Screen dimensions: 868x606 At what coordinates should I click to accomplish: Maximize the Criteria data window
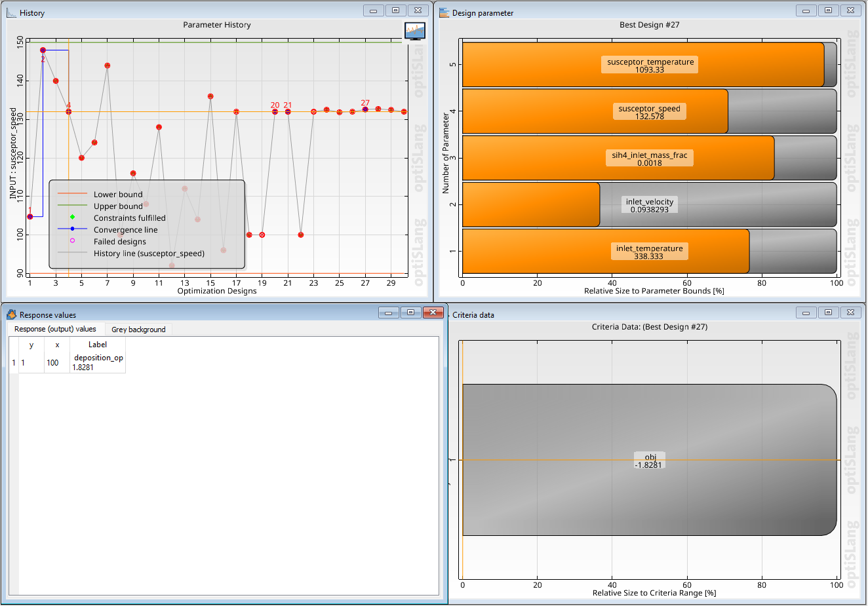(828, 312)
